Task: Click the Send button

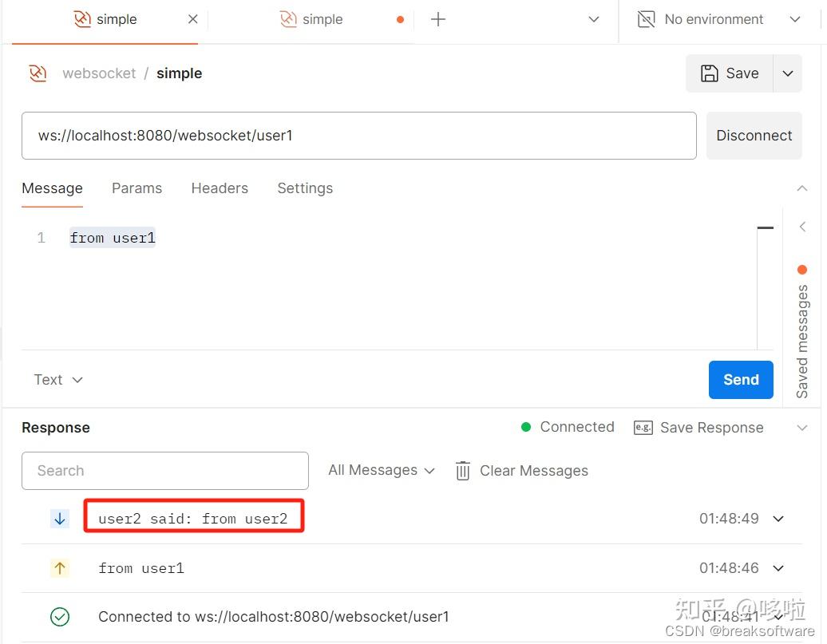Action: (x=740, y=380)
